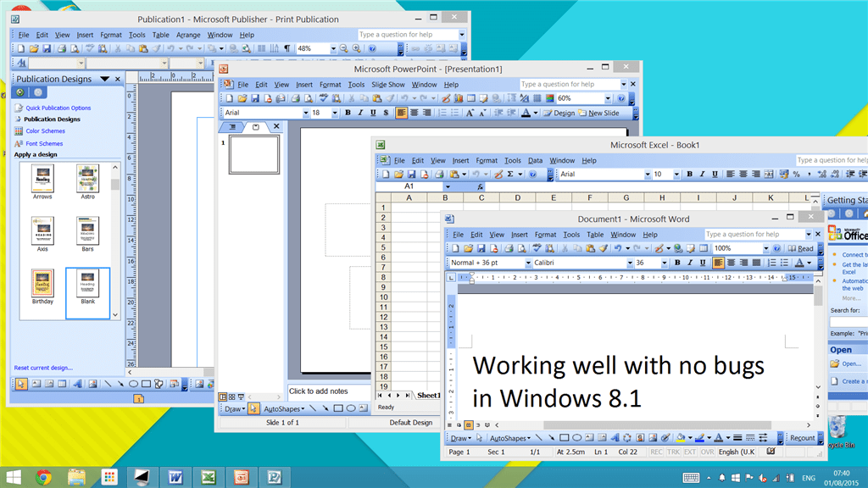Click the Bullets list icon in Word
Screen dimensions: 868x488
pos(784,263)
